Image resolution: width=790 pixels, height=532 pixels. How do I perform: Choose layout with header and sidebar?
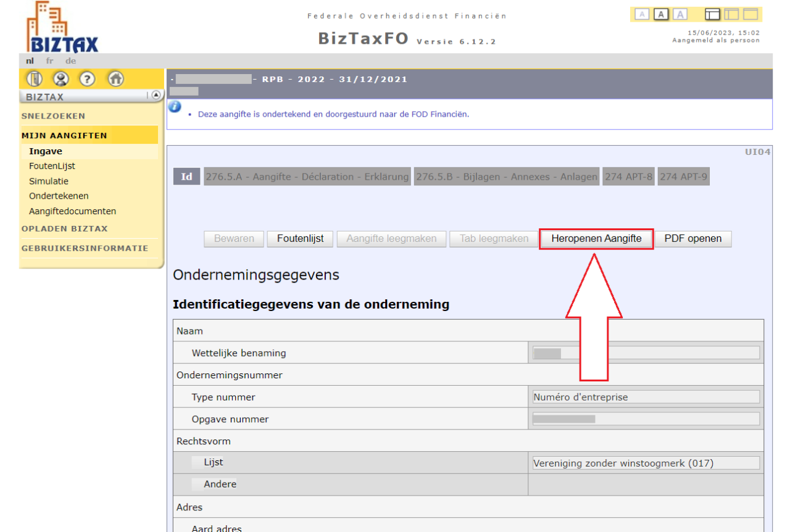click(712, 14)
